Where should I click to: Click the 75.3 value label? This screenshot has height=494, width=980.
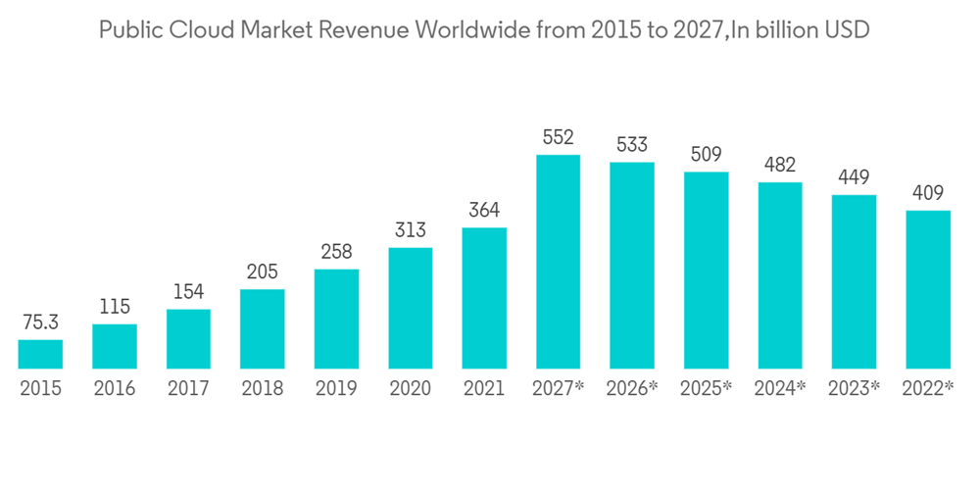pos(40,322)
